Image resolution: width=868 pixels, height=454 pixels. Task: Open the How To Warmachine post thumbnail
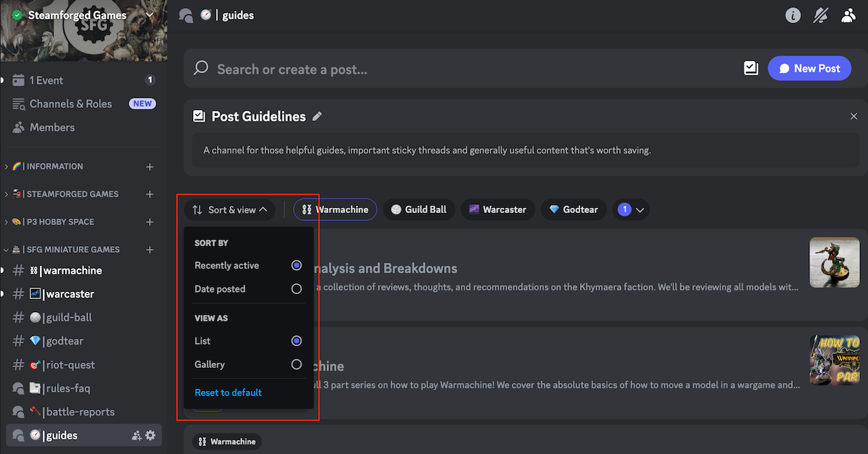834,360
